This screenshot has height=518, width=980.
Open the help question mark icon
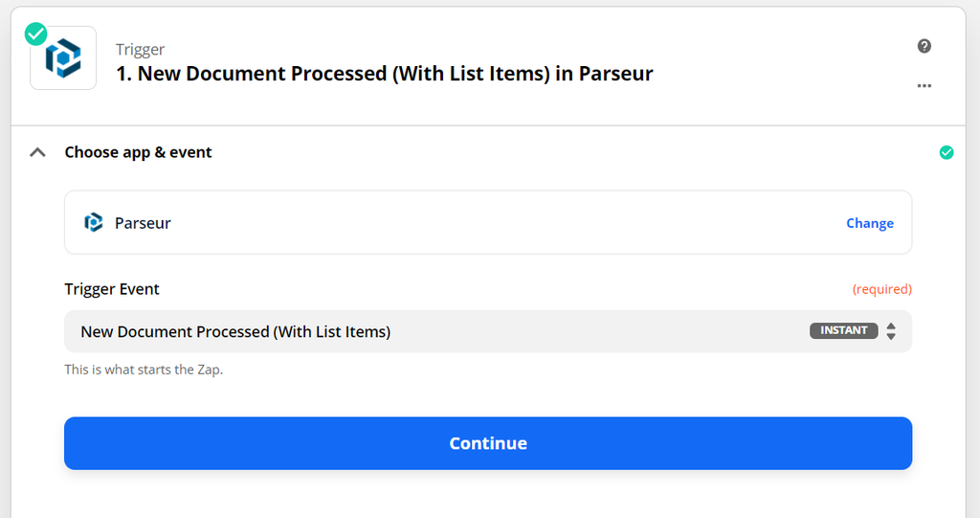pos(924,46)
